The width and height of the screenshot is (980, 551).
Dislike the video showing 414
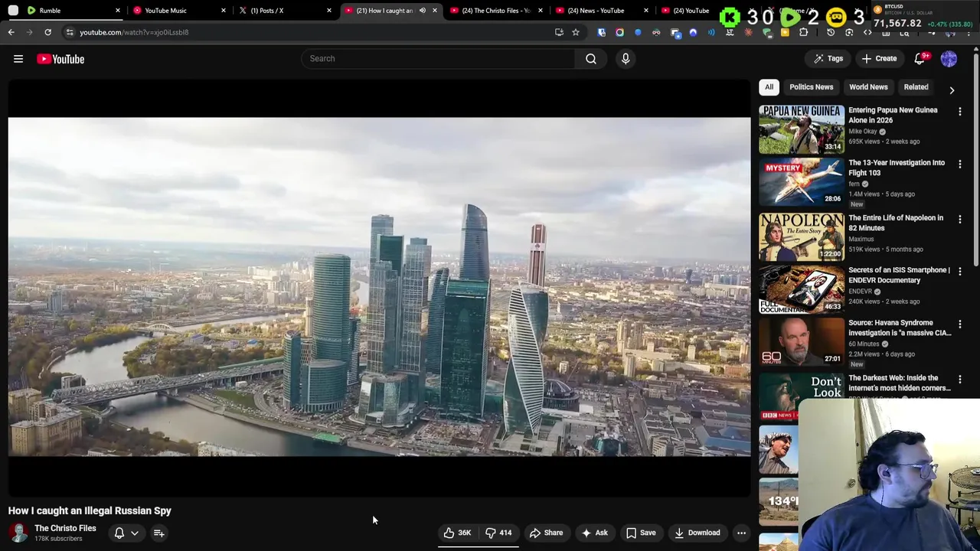[499, 533]
